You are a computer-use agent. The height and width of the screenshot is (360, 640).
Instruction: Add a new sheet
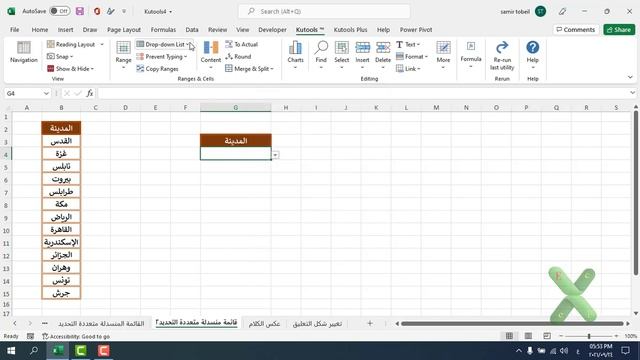(370, 323)
